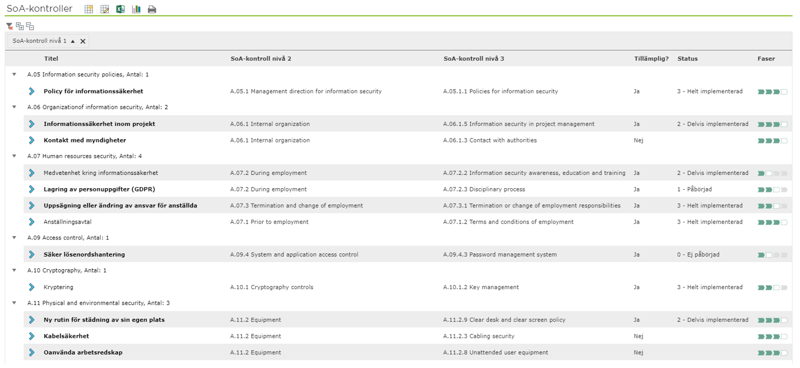The height and width of the screenshot is (368, 800).
Task: Click phase indicator for Säker lösenordshantering
Action: coord(773,255)
